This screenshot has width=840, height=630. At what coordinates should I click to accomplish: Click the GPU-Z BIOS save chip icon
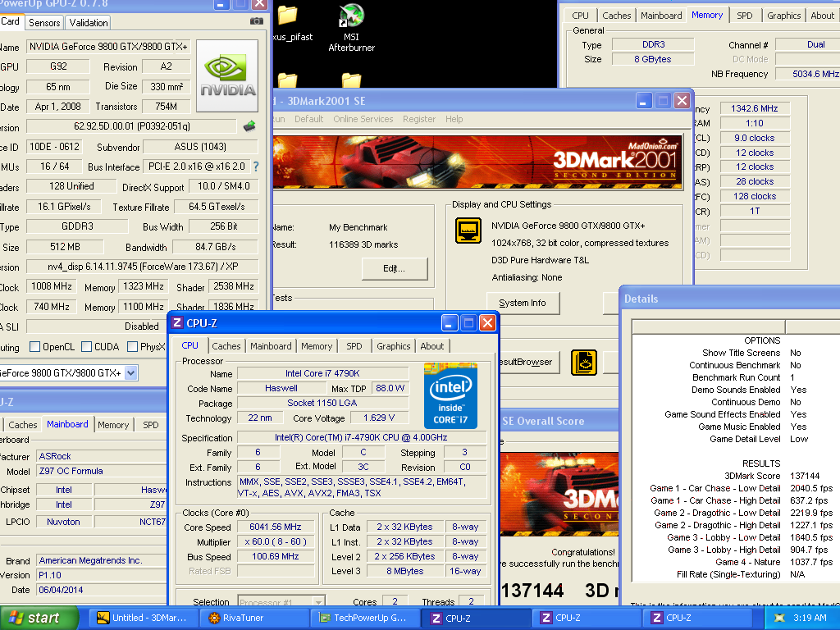(x=249, y=126)
